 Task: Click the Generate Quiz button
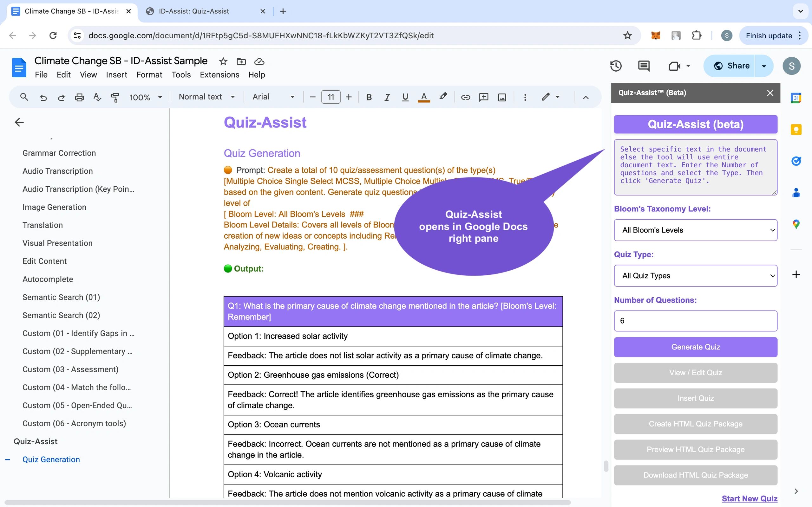point(695,347)
